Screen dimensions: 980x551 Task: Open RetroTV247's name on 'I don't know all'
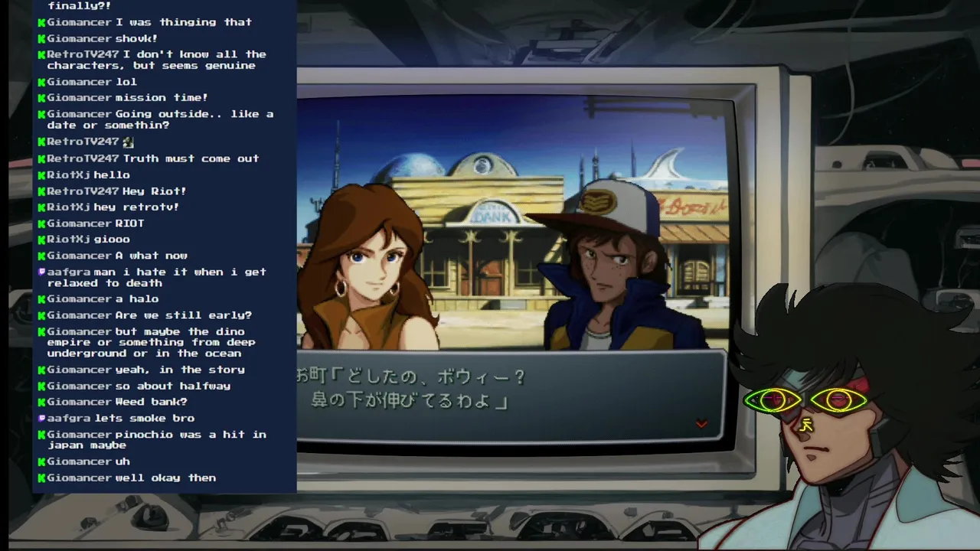point(83,55)
